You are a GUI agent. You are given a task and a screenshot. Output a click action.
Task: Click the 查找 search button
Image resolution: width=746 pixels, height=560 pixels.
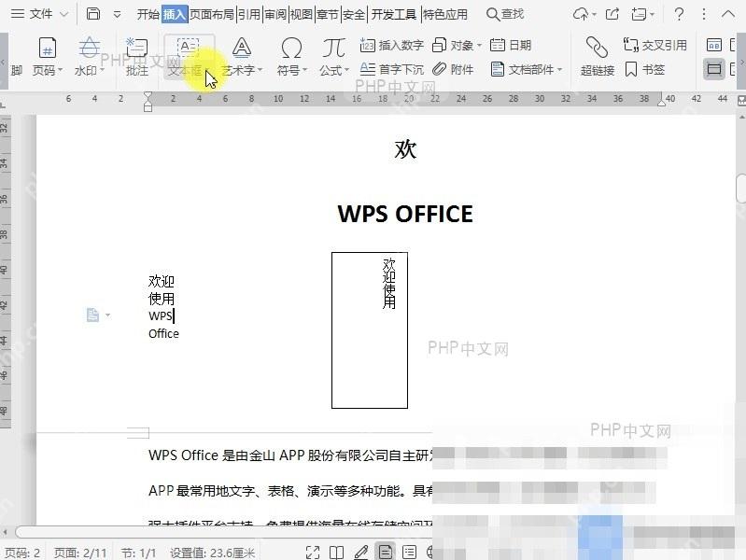(505, 14)
